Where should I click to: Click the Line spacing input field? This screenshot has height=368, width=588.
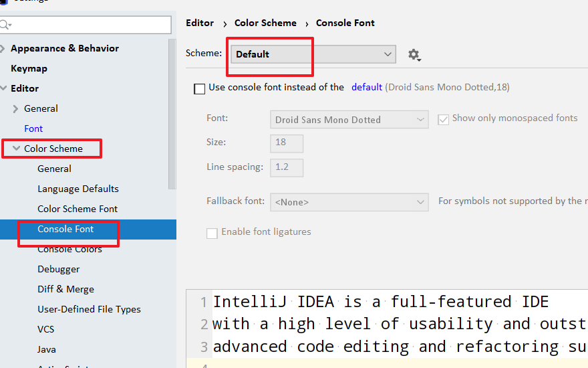click(x=287, y=167)
